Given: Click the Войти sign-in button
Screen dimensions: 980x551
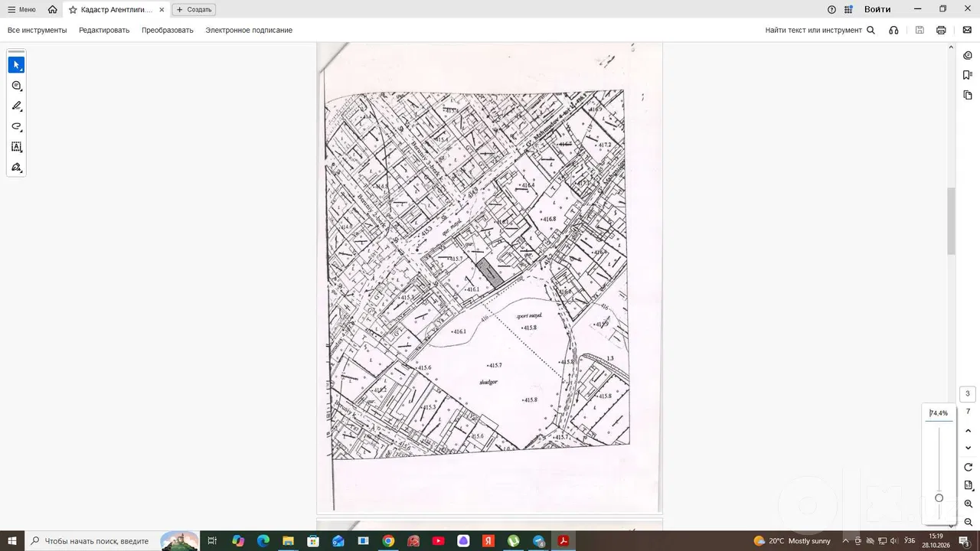Looking at the screenshot, I should (x=877, y=9).
